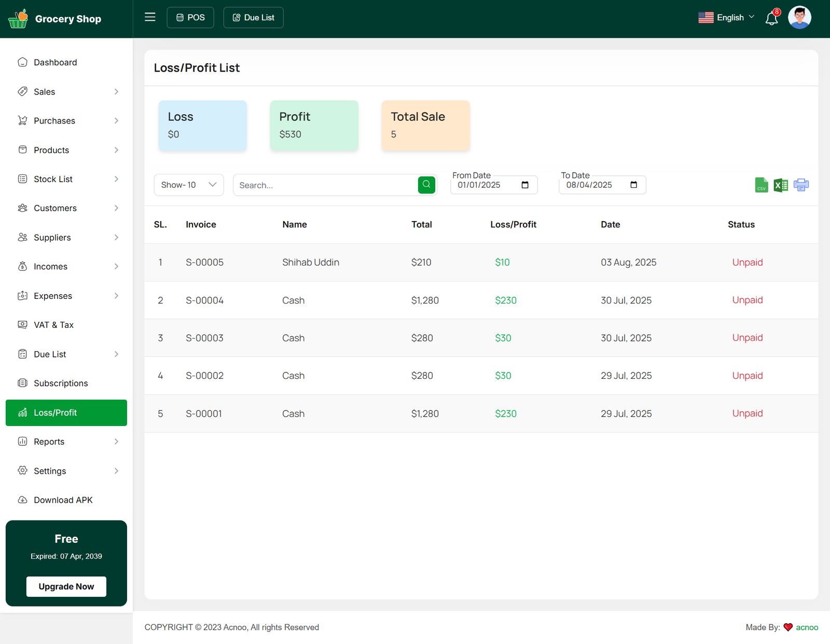Toggle the hamburger sidebar menu icon
Screen dimensions: 830x644
[150, 17]
